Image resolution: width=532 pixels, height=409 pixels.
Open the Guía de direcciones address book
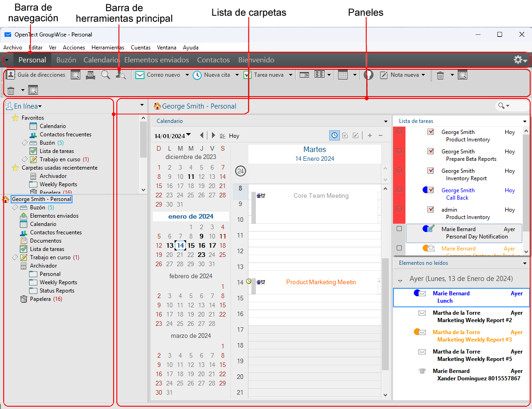coord(36,75)
